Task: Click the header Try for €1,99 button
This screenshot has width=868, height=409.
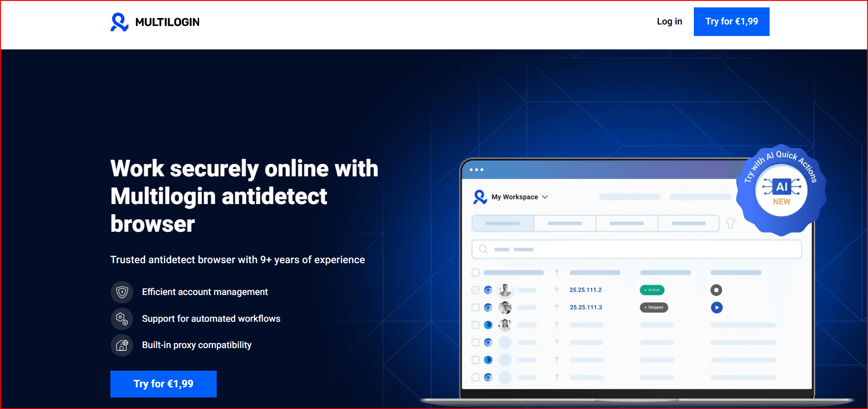Action: (x=731, y=22)
